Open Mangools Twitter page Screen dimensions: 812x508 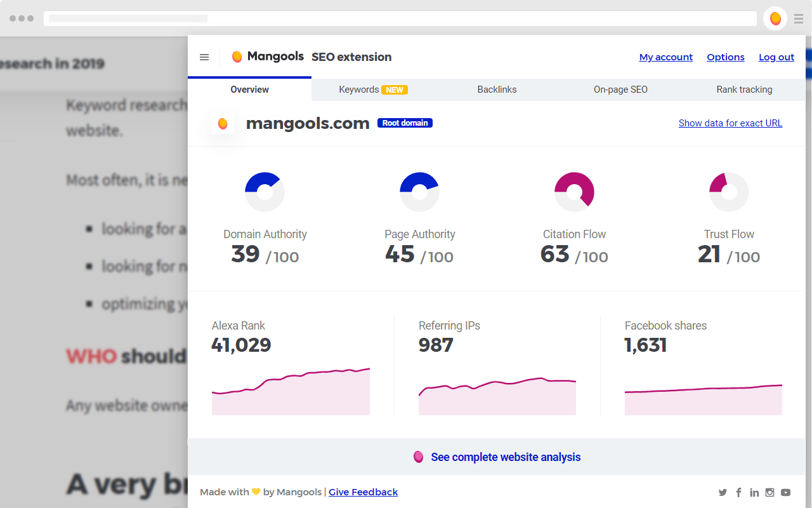[723, 492]
